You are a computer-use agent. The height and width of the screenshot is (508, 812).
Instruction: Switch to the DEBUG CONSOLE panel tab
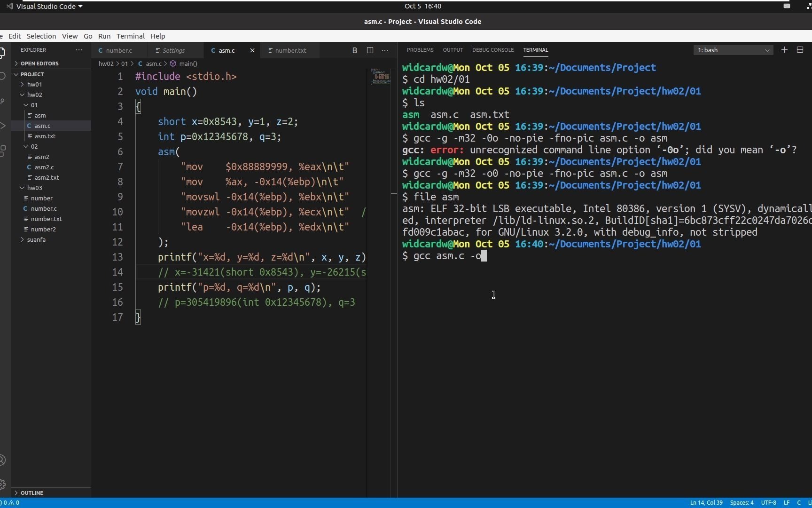click(x=493, y=50)
